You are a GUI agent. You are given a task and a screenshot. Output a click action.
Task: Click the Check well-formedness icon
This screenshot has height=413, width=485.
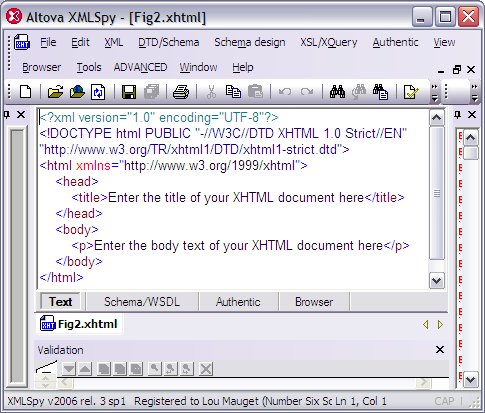coord(411,92)
